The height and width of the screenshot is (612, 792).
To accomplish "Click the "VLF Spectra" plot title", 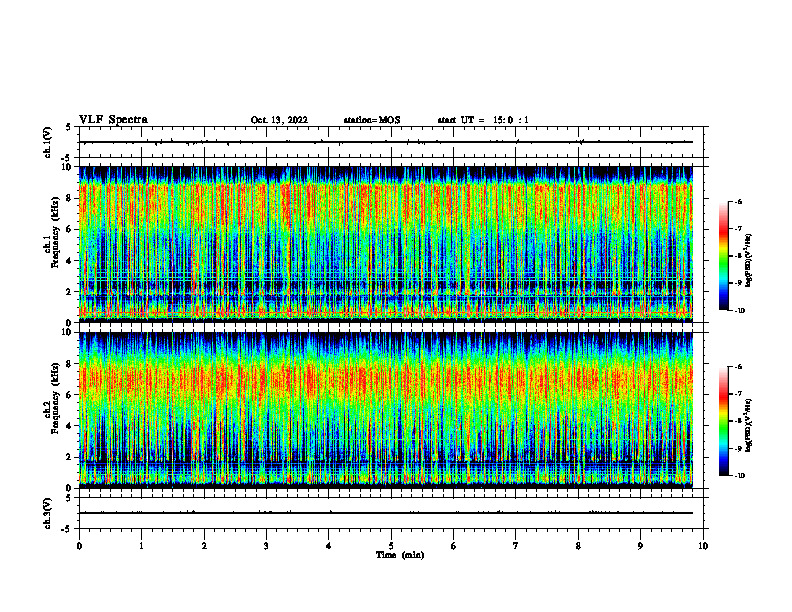I will [x=113, y=120].
